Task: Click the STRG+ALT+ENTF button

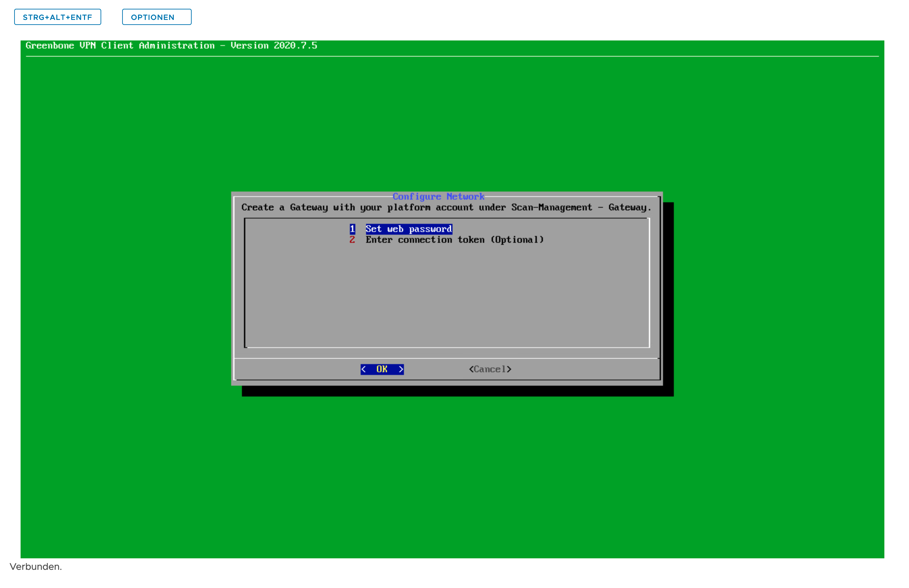Action: [x=58, y=17]
